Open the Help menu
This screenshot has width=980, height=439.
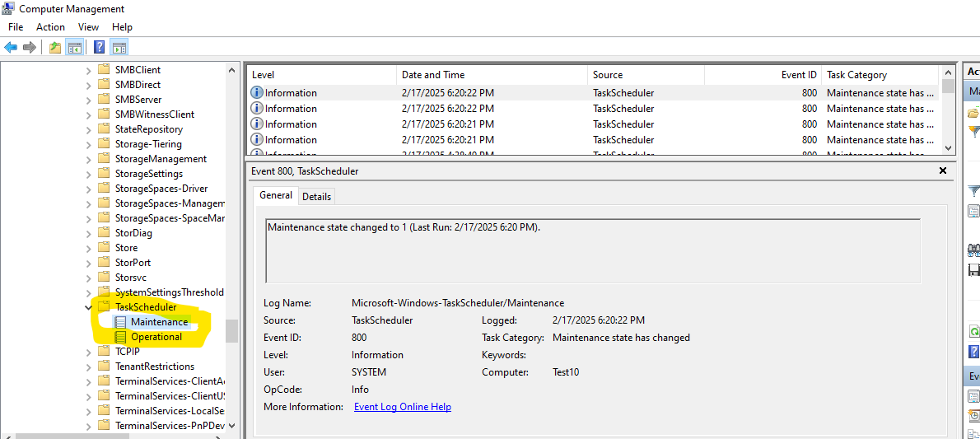tap(122, 27)
